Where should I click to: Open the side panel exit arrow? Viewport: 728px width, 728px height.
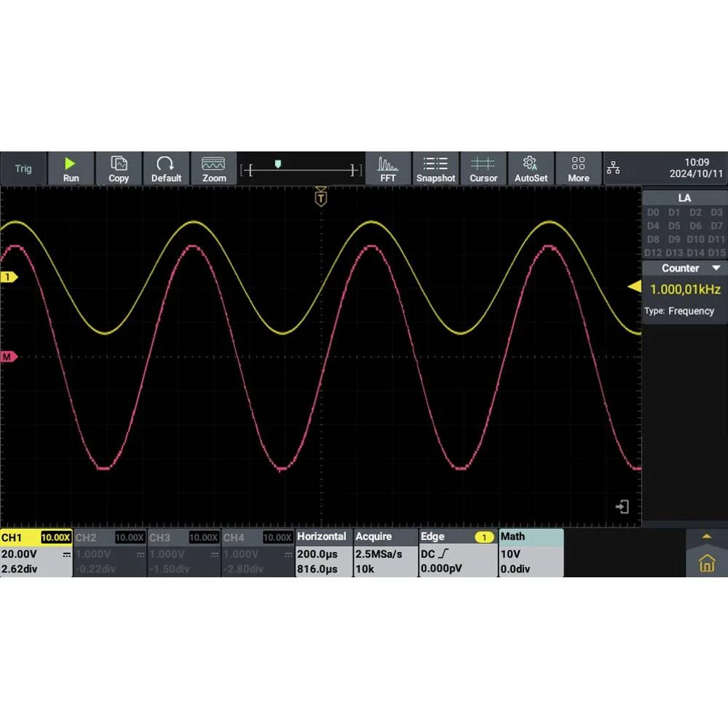coord(622,507)
